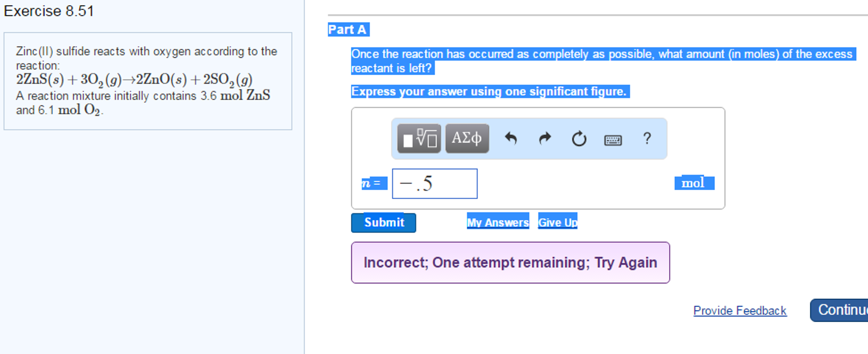This screenshot has width=868, height=354.
Task: Click the Exercise 8.51 title
Action: [x=49, y=11]
